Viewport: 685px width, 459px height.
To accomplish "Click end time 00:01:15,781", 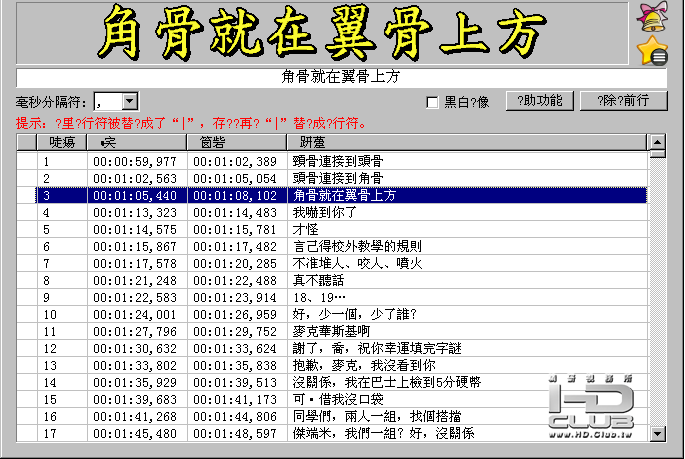I will tap(235, 230).
